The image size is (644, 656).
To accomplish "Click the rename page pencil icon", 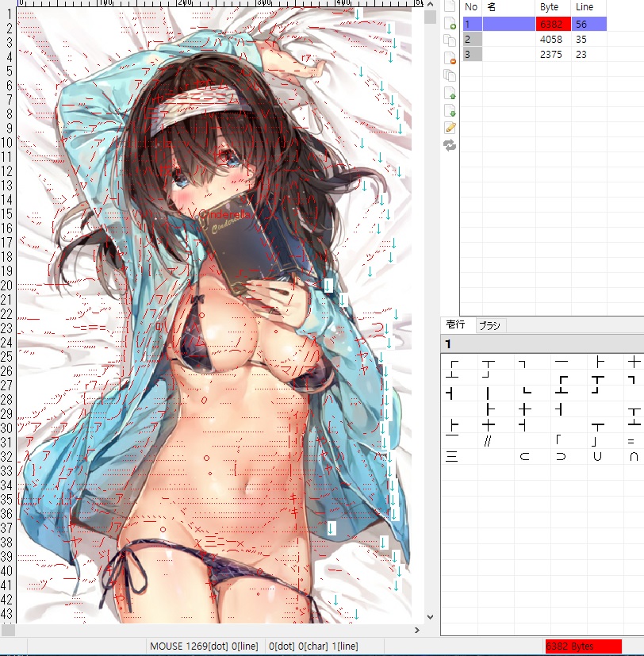I will [x=450, y=128].
